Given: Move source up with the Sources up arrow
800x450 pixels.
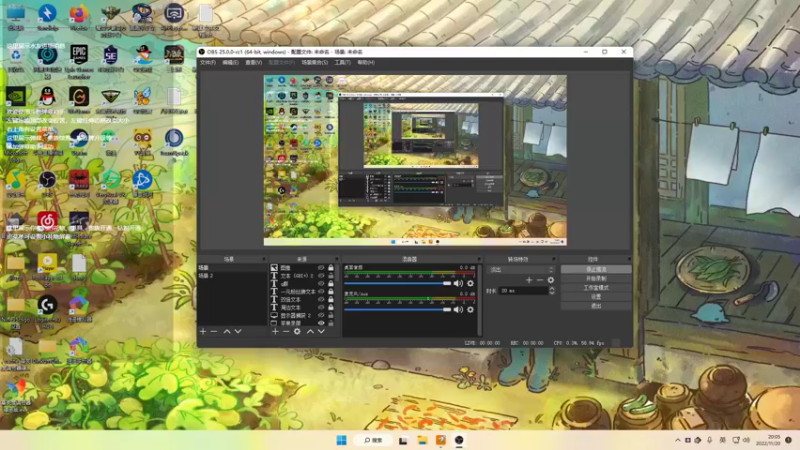Looking at the screenshot, I should 310,332.
